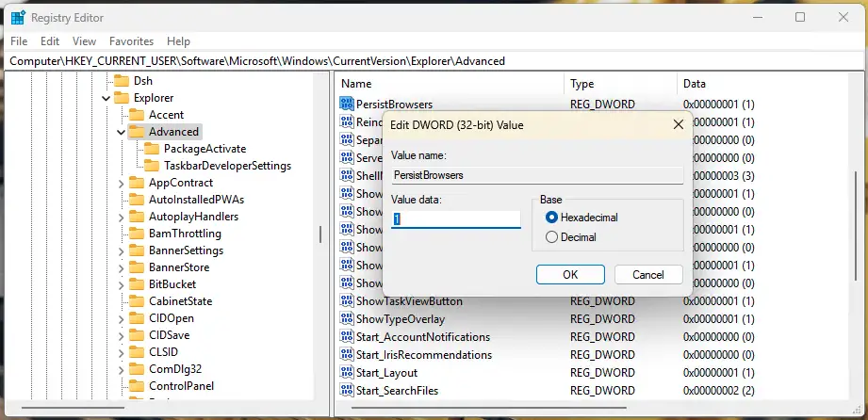Collapse the Advanced key chevron
Viewport: 868px width, 420px height.
(x=121, y=132)
